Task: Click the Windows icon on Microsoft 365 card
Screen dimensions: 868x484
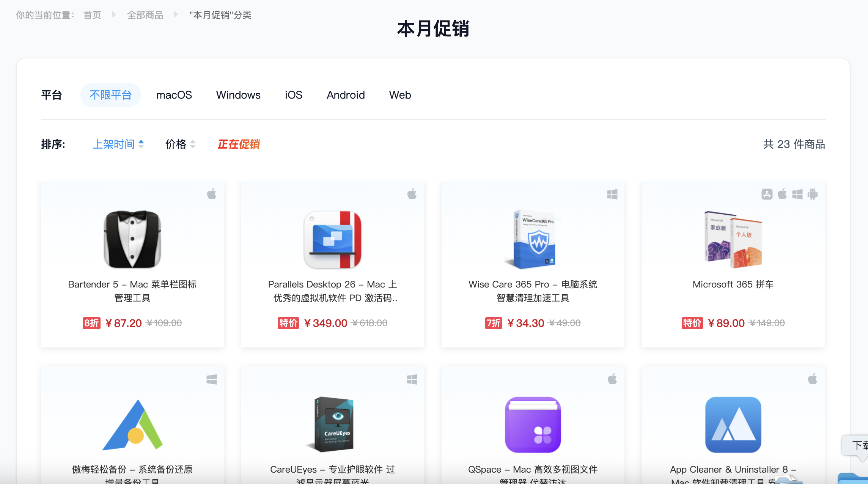Action: click(x=797, y=194)
